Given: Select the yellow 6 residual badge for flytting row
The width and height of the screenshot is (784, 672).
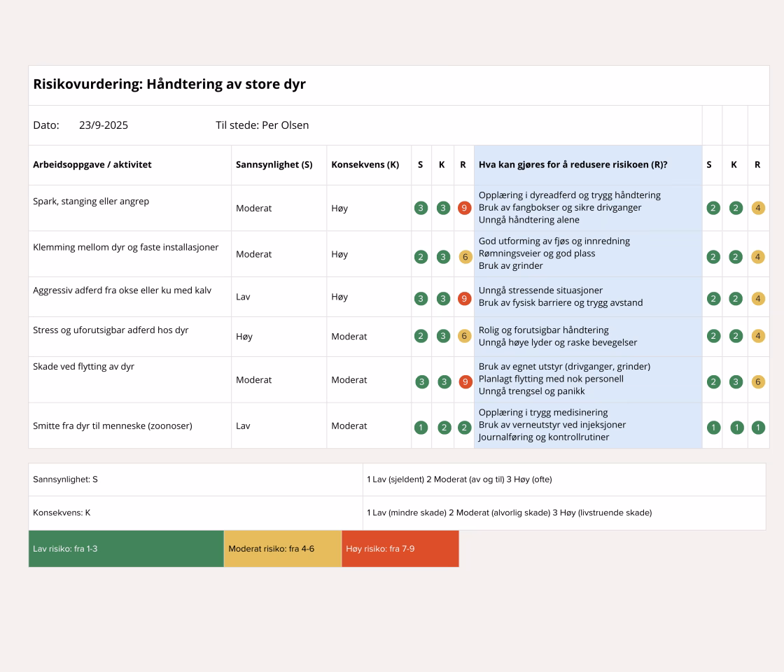Looking at the screenshot, I should (758, 382).
